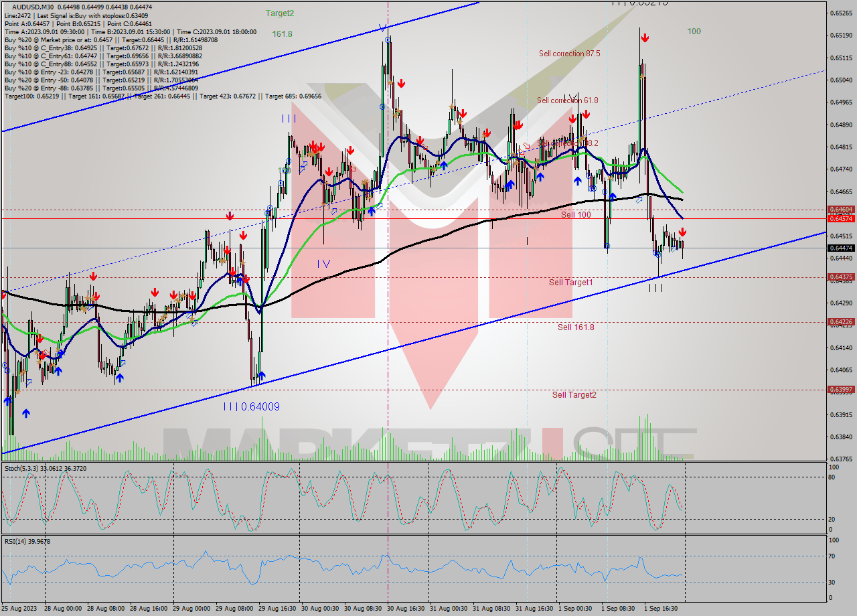This screenshot has height=616, width=857.
Task: Click the RSI scale value 70
Action: point(832,556)
